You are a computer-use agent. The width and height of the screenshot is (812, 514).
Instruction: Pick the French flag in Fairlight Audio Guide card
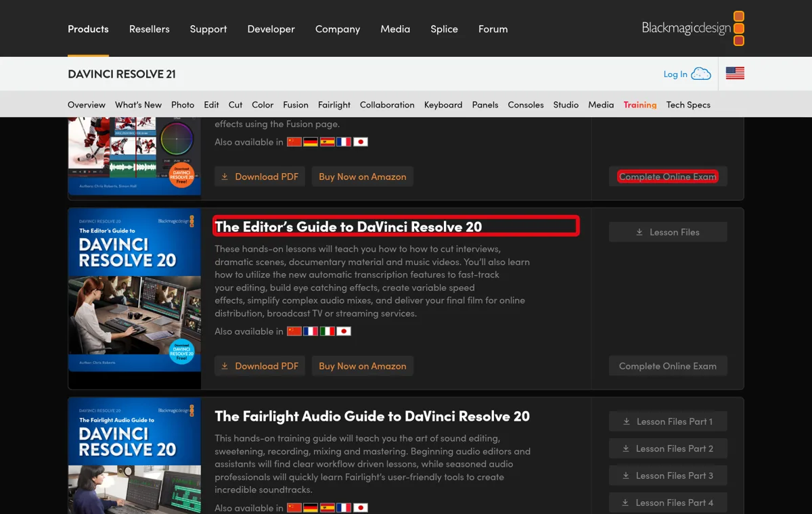pos(344,508)
